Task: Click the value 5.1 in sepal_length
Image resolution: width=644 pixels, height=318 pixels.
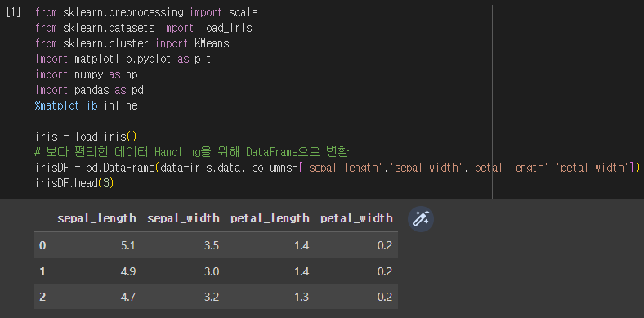Action: [x=128, y=246]
